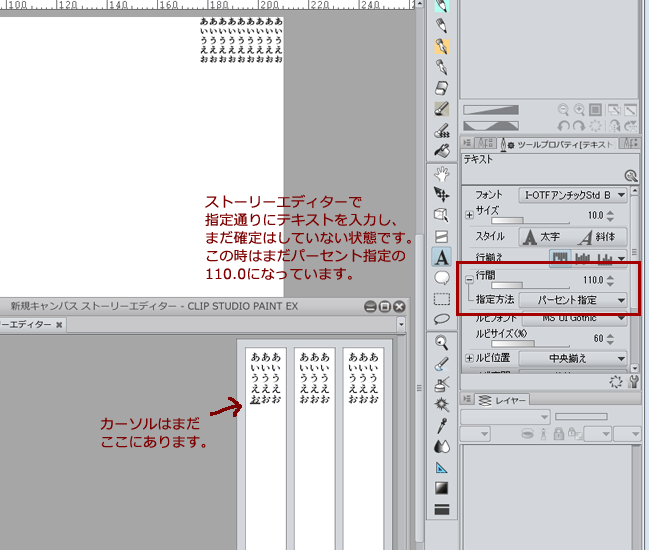This screenshot has height=550, width=650.
Task: Click the Navigator fit to screen icon
Action: click(x=596, y=110)
